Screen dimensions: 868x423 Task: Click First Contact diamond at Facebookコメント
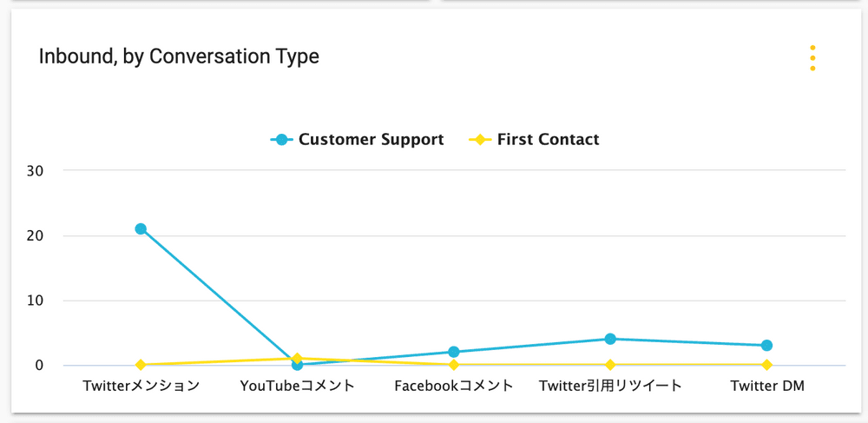coord(454,365)
